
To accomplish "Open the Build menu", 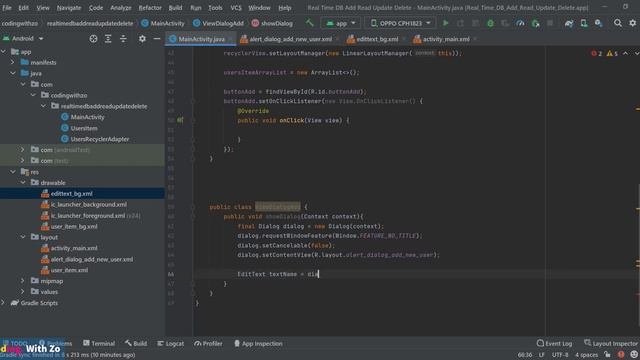I will [x=176, y=8].
